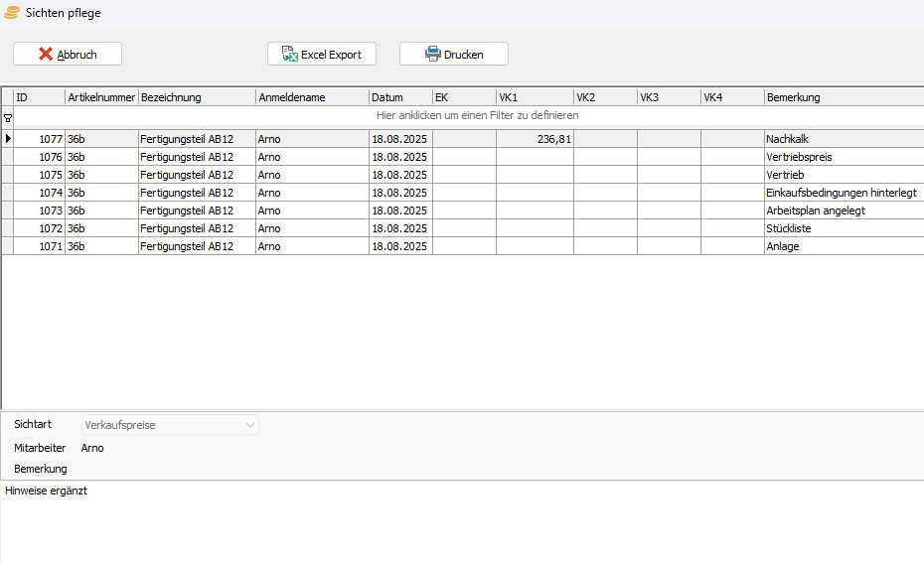
Task: Click the filter row to define a filter
Action: 477,116
